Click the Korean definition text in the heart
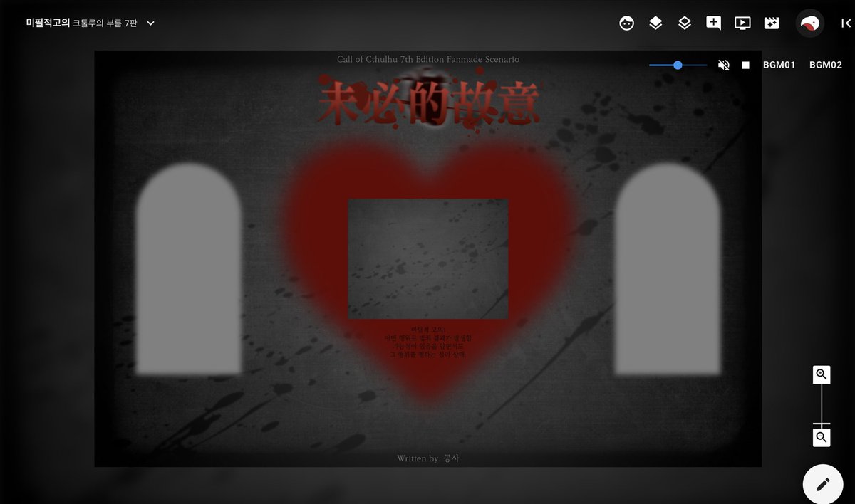 click(427, 342)
